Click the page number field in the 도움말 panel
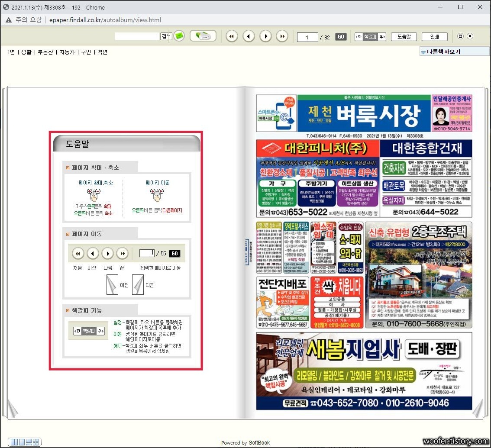The image size is (491, 448). pyautogui.click(x=147, y=253)
